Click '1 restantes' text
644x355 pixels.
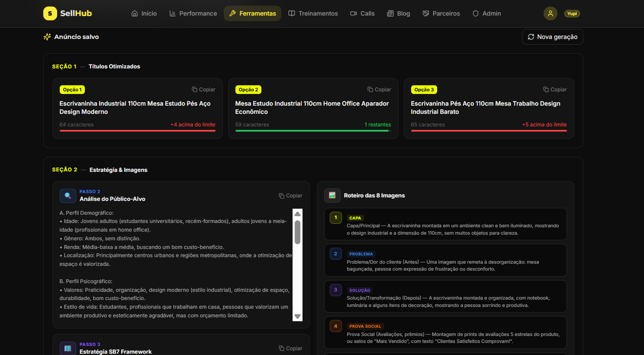pos(378,125)
